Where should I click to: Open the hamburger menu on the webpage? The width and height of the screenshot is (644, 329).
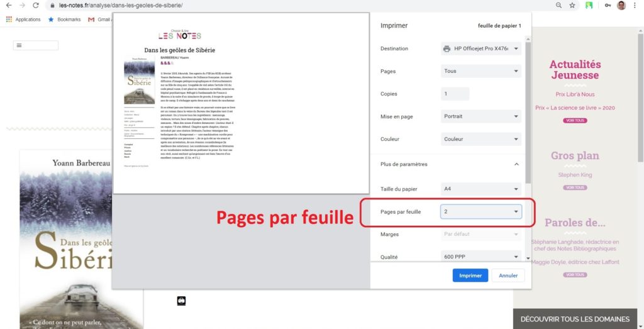[x=19, y=45]
